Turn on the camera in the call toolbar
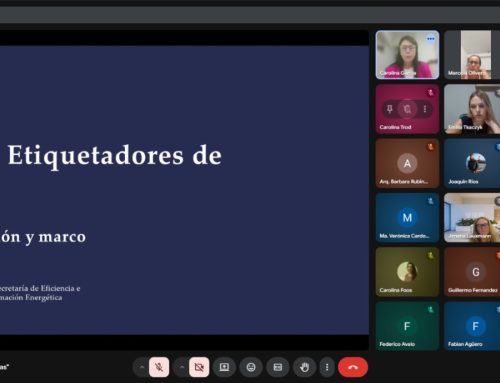Screen dimensions: 500x383 (x=199, y=367)
